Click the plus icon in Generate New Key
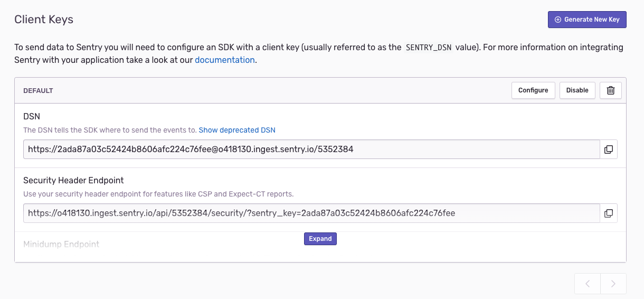The width and height of the screenshot is (644, 299). (557, 20)
